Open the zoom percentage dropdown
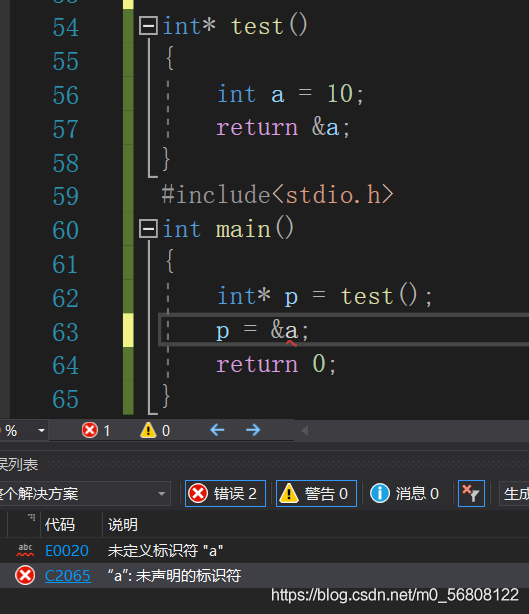 coord(41,431)
